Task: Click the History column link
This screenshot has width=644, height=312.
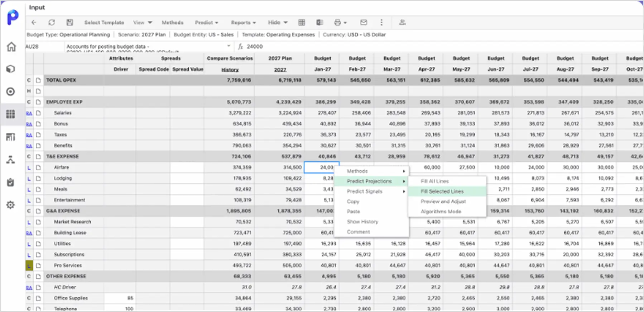Action: [x=230, y=70]
